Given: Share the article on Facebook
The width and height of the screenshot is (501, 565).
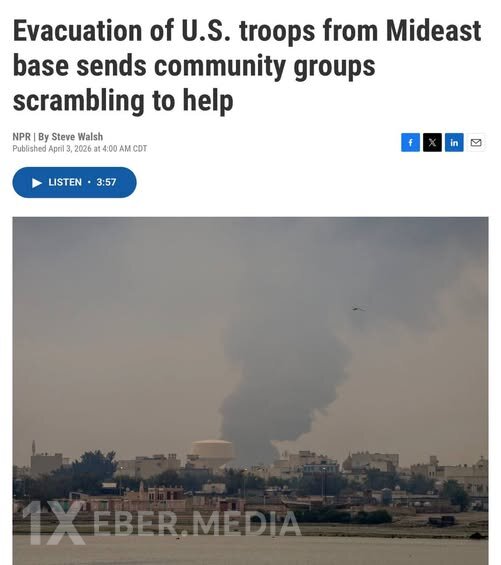Looking at the screenshot, I should click(x=410, y=142).
